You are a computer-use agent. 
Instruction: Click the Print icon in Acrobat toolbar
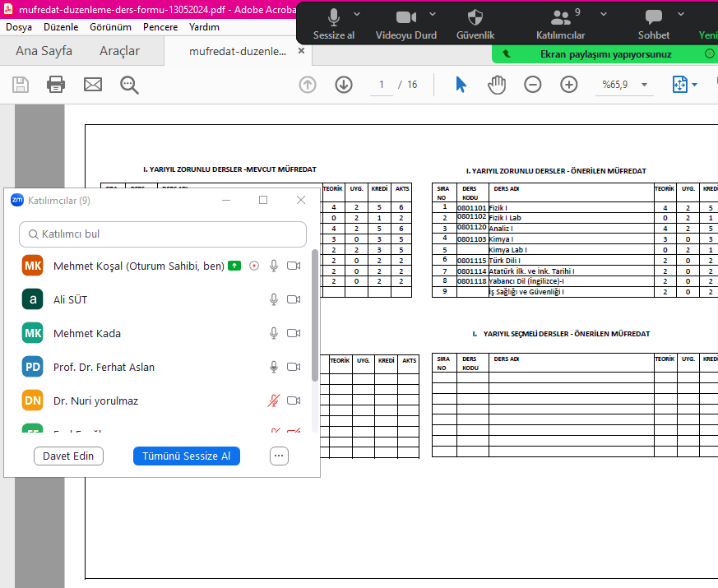pos(56,85)
